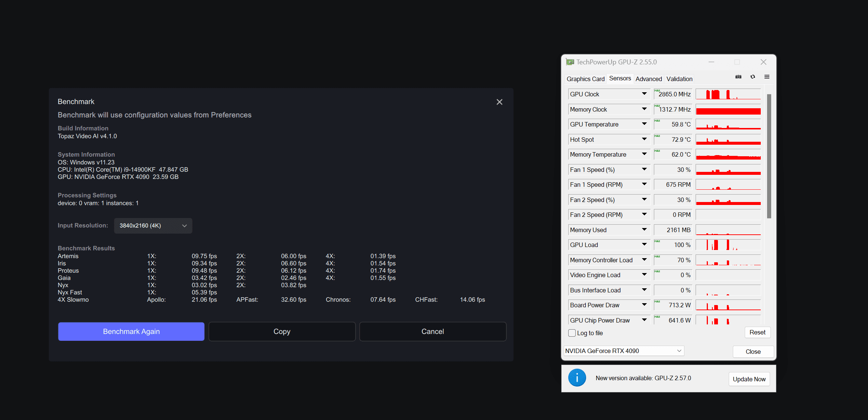Open the GPU-Z hamburger menu

(767, 77)
